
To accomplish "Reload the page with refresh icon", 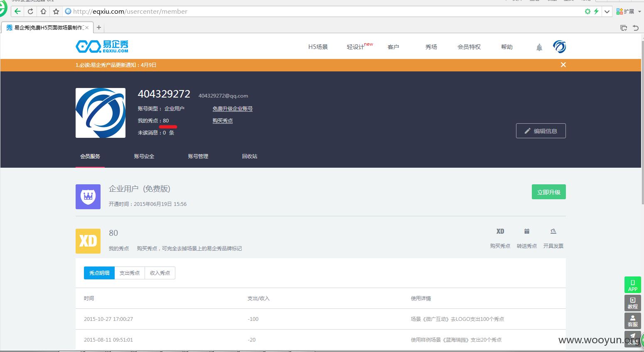I will point(30,11).
